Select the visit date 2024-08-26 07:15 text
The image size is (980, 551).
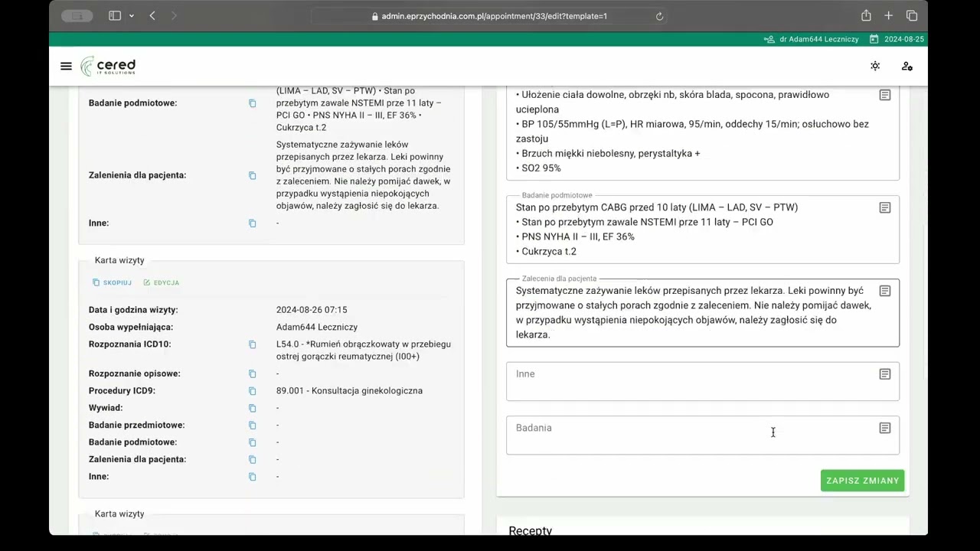click(312, 310)
